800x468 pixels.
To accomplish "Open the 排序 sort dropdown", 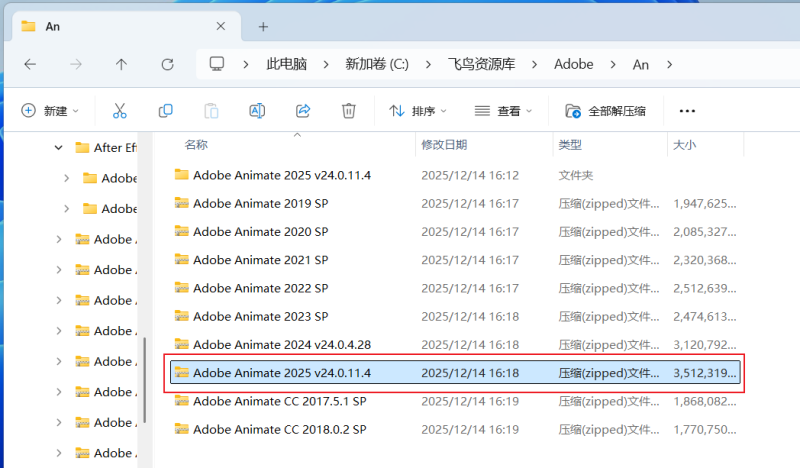I will tap(417, 111).
